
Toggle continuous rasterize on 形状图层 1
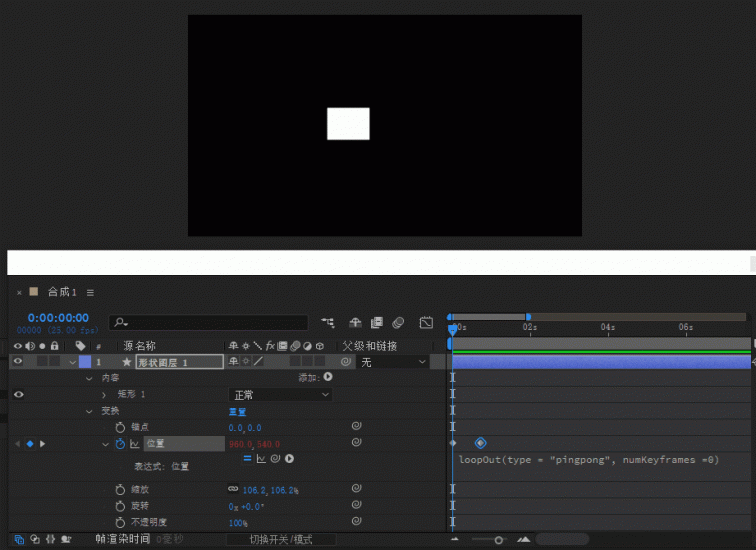[x=246, y=361]
